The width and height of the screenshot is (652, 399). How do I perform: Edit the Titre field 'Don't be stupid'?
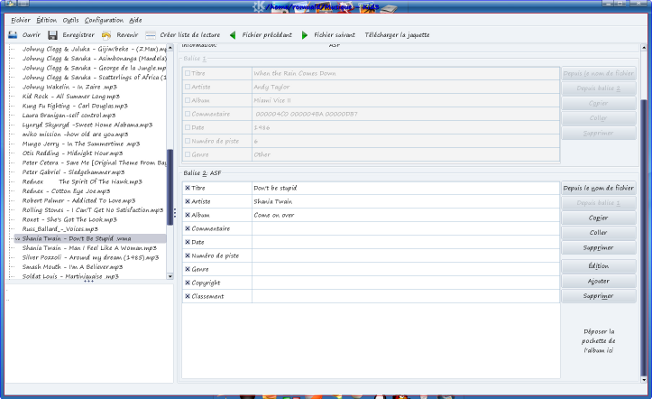(x=405, y=188)
